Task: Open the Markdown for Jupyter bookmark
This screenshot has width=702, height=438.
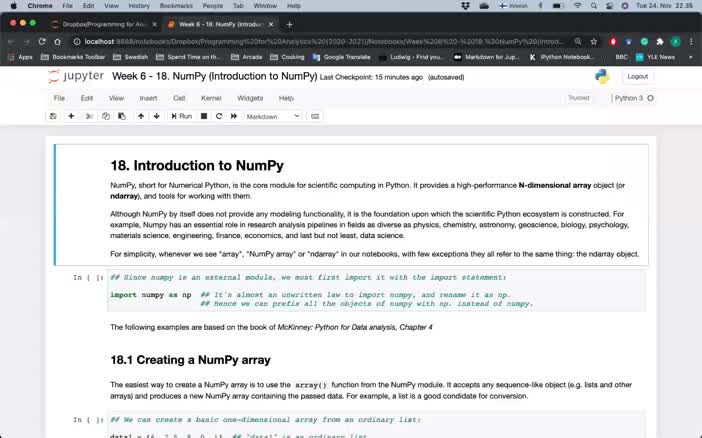Action: pos(487,57)
